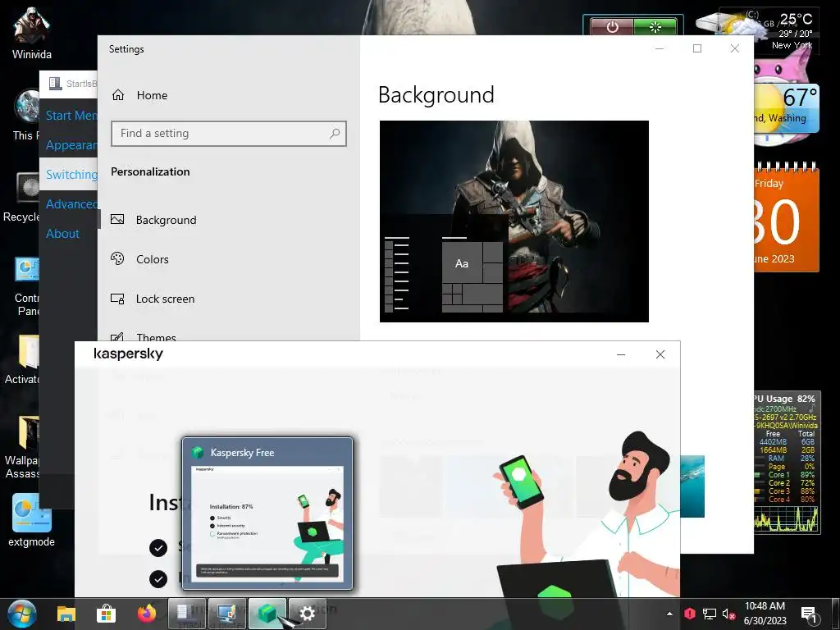Open network status tray icon
This screenshot has width=840, height=630.
[x=710, y=614]
